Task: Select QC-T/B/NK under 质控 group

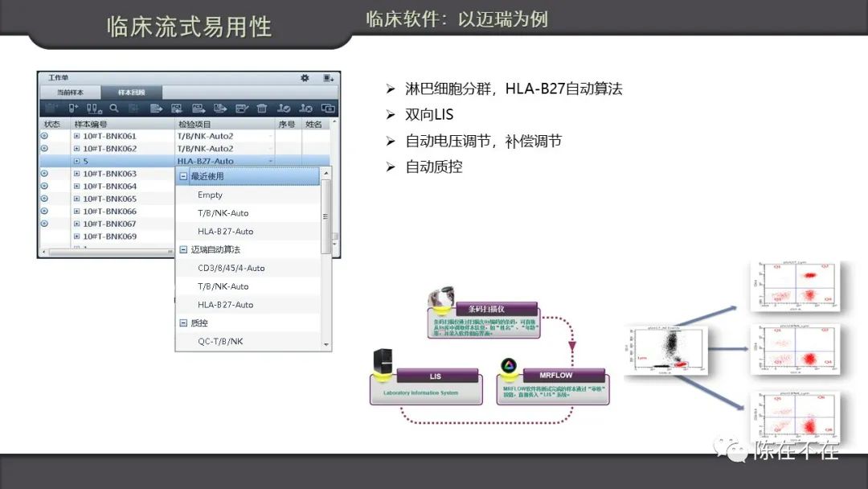Action: 220,341
